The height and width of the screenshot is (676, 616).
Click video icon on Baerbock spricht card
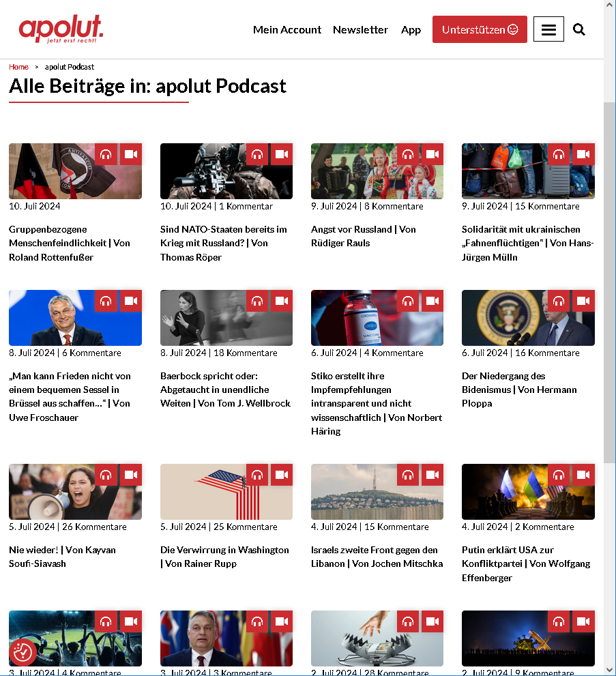tap(282, 301)
